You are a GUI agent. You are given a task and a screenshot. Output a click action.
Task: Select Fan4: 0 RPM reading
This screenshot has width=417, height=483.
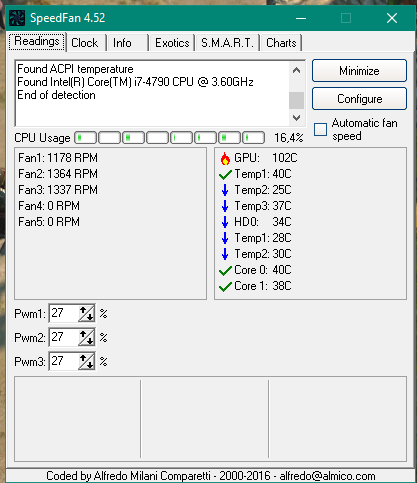pos(49,206)
